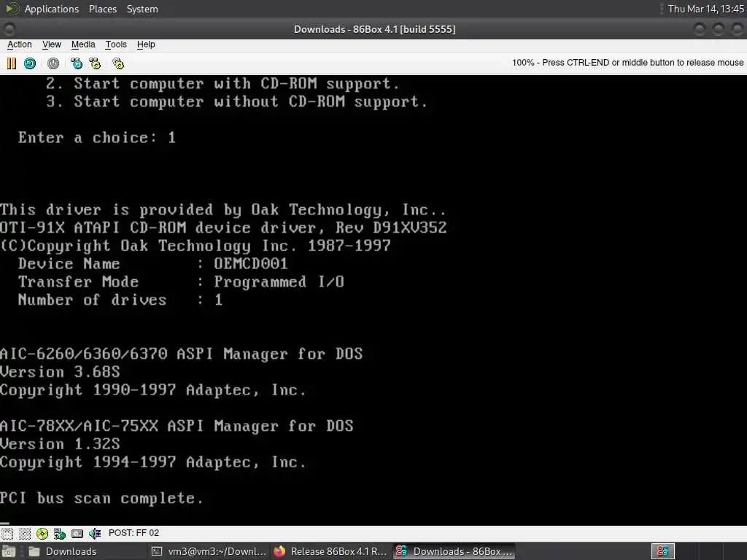Click the CD-ROM disc status icon
747x560 pixels.
coord(42,533)
